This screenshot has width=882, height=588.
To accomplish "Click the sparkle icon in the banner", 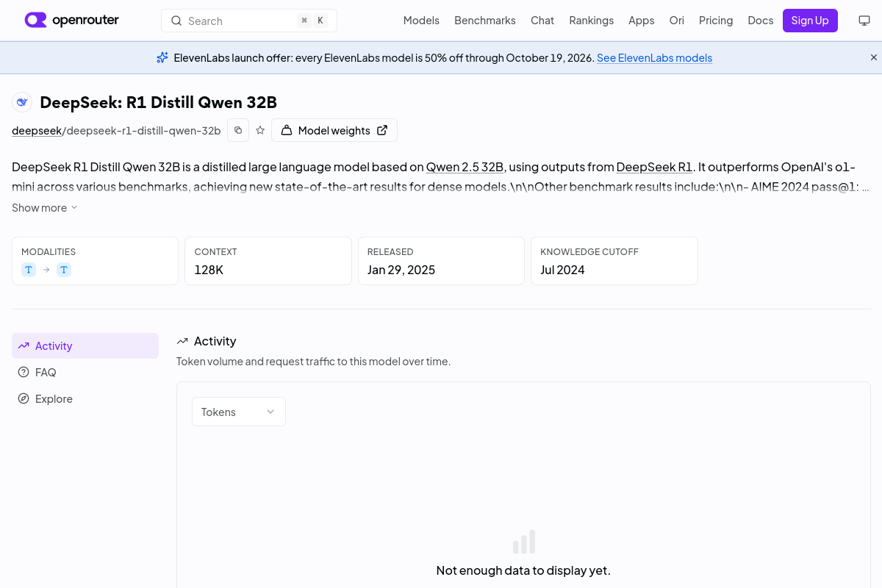I will [162, 57].
